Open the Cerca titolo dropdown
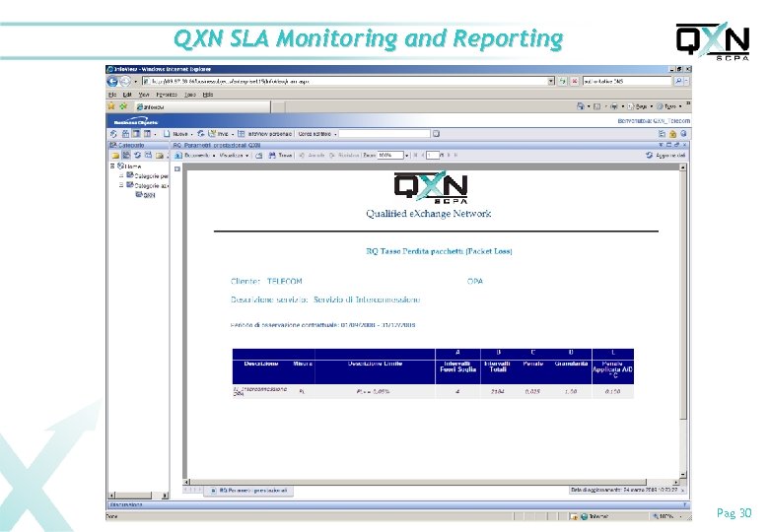The image size is (769, 532). click(x=335, y=134)
